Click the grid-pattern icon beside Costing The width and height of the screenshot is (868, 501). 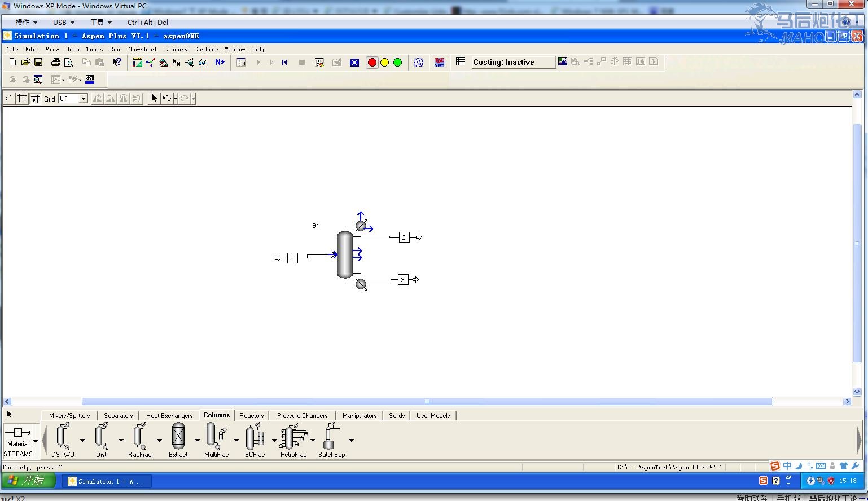click(x=461, y=61)
